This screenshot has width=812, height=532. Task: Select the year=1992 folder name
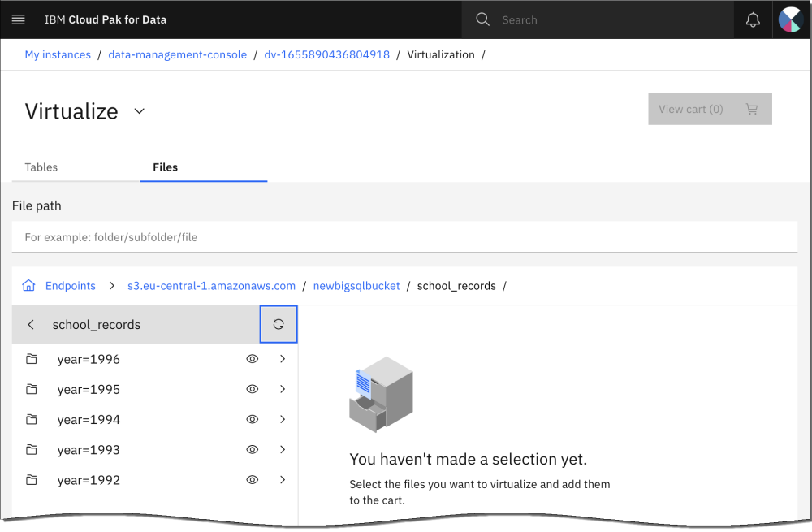[89, 480]
